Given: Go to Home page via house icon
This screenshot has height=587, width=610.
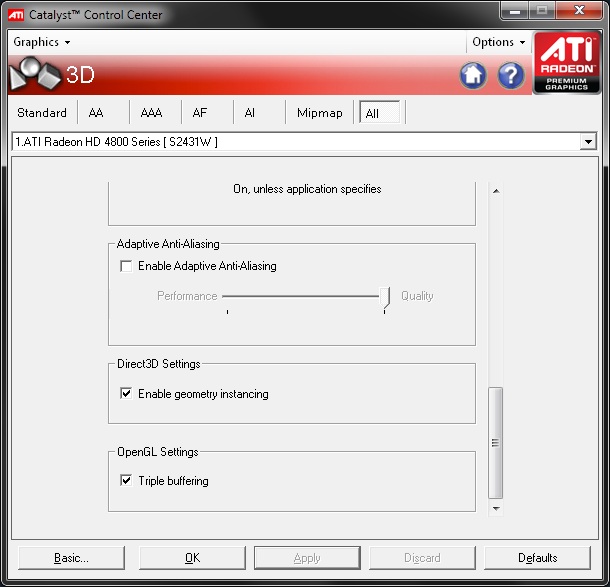Looking at the screenshot, I should pyautogui.click(x=473, y=75).
